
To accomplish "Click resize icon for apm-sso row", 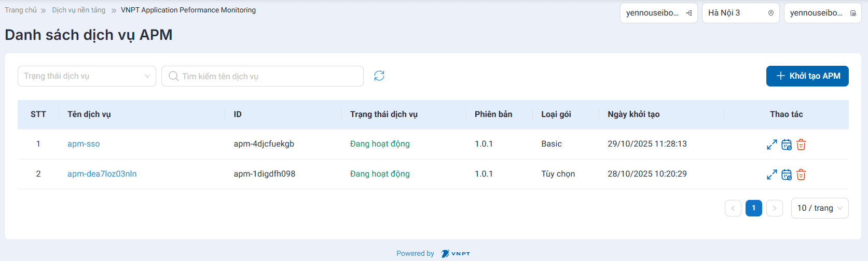I will (x=772, y=144).
